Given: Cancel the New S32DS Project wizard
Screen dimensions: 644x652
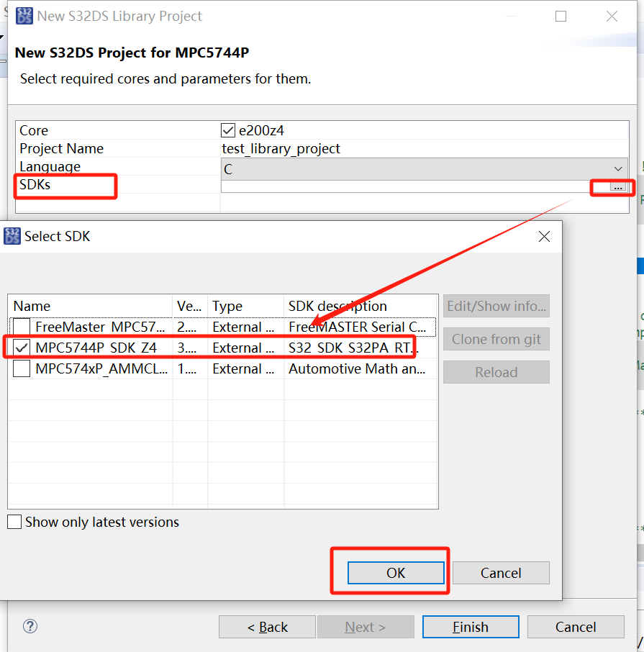Looking at the screenshot, I should [x=576, y=627].
